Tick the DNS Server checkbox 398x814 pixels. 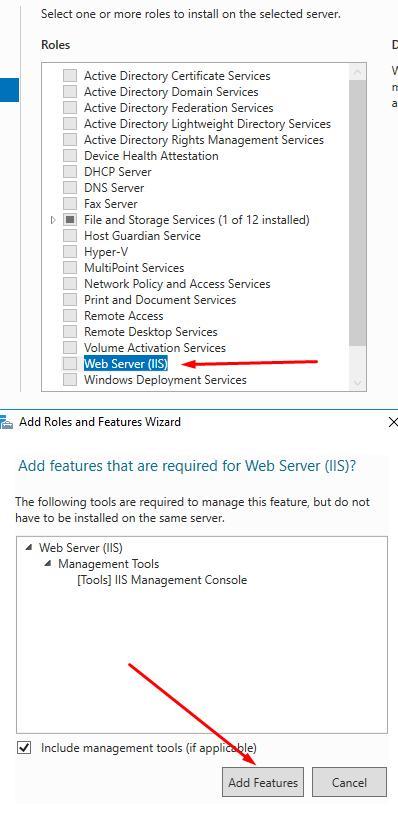pyautogui.click(x=70, y=188)
